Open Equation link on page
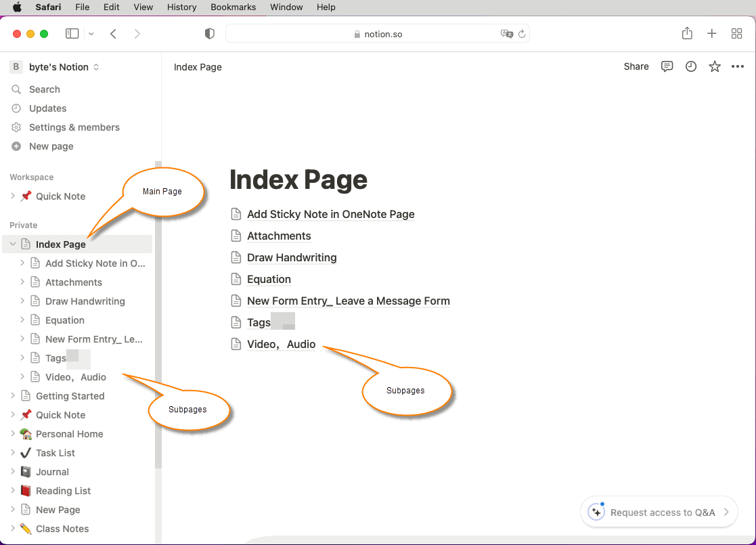756x545 pixels. (269, 279)
